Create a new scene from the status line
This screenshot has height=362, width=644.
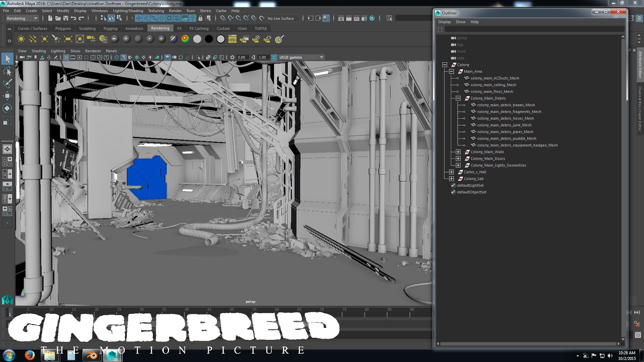[50, 18]
